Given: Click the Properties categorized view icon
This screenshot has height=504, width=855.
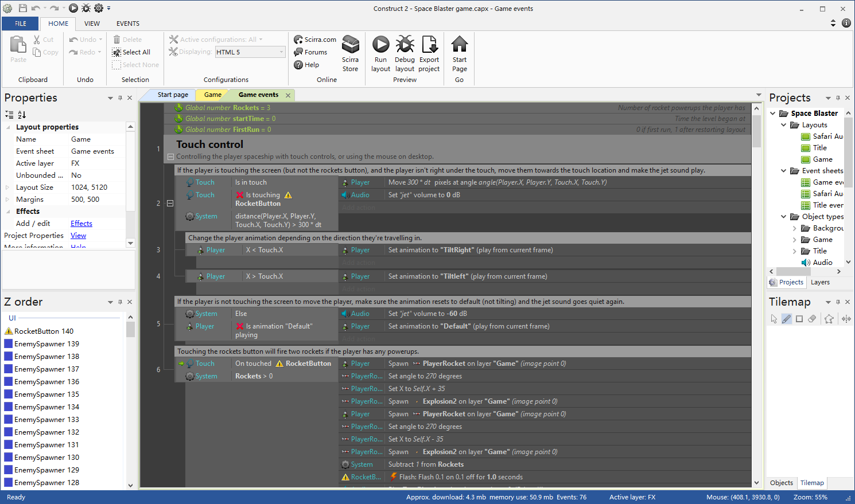Looking at the screenshot, I should click(9, 115).
